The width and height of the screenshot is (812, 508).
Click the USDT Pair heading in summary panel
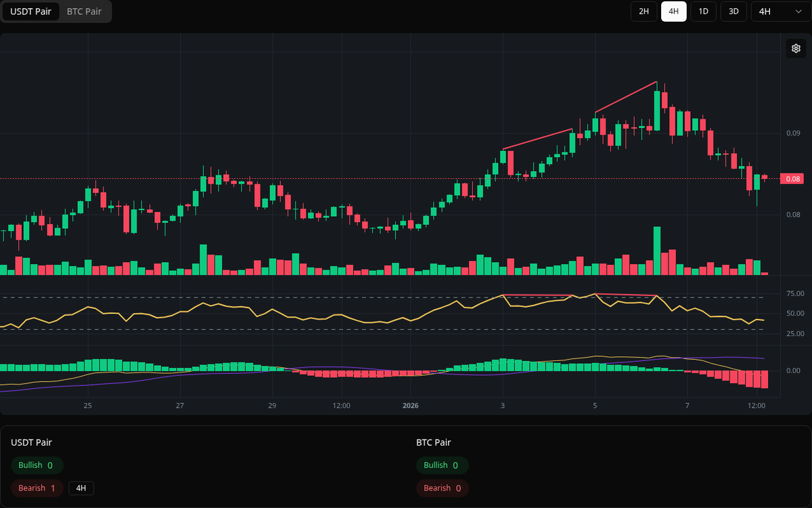click(31, 442)
